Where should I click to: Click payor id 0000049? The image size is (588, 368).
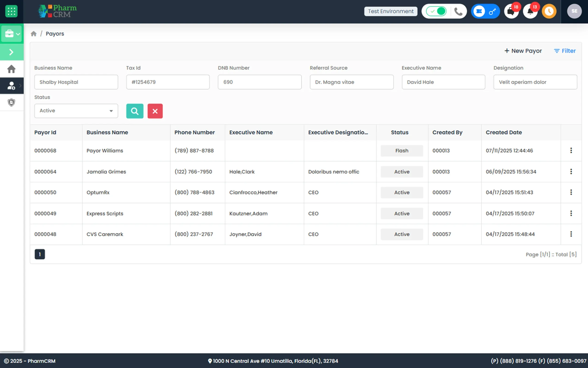(x=45, y=213)
